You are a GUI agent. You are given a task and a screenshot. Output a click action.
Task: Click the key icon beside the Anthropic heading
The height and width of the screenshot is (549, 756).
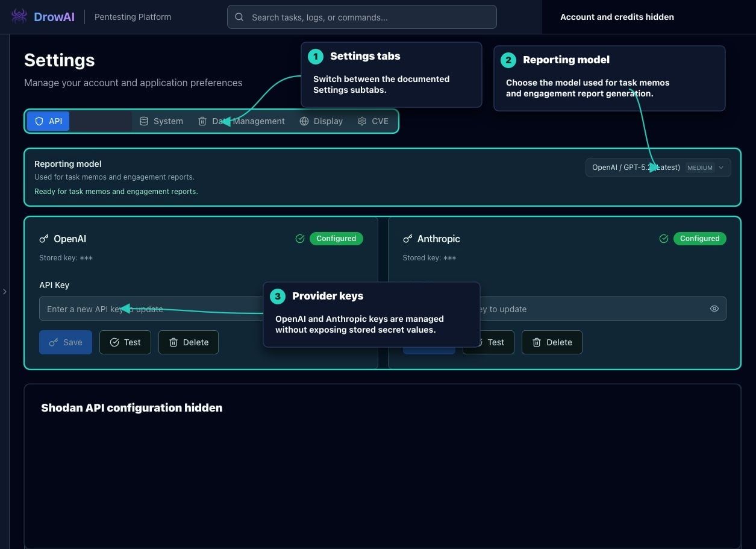408,239
